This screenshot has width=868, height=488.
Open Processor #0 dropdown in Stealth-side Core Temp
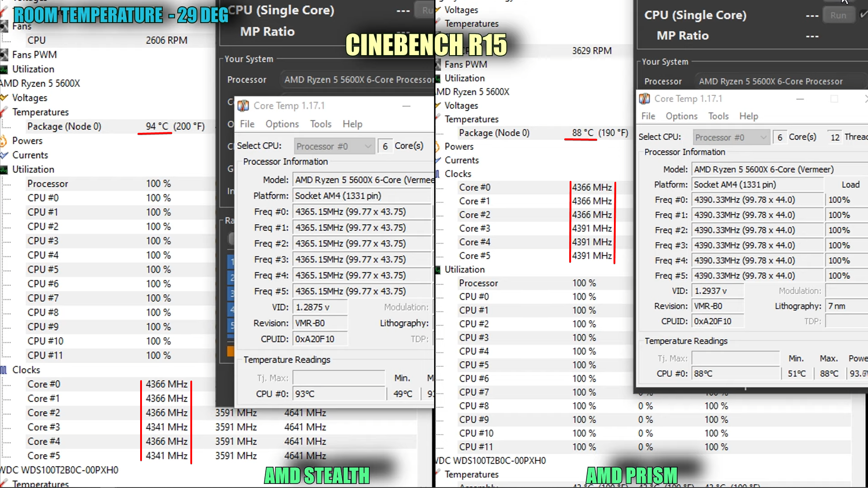coord(334,146)
